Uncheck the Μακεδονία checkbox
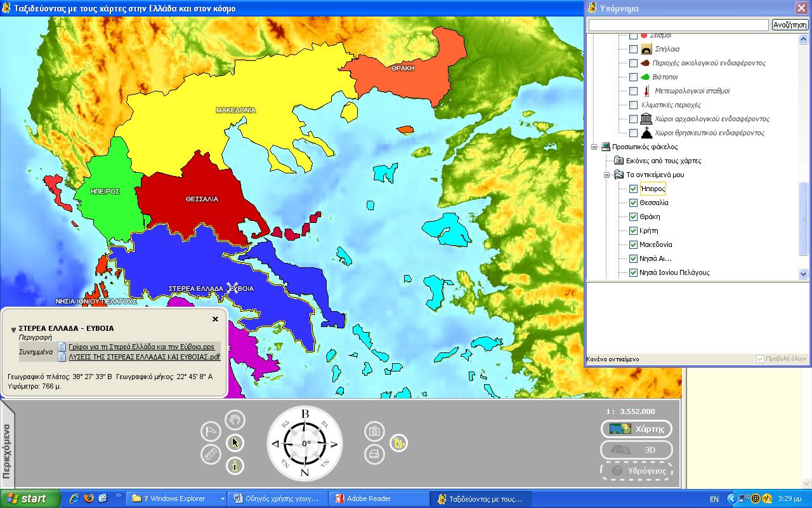Image resolution: width=812 pixels, height=508 pixels. pyautogui.click(x=633, y=244)
